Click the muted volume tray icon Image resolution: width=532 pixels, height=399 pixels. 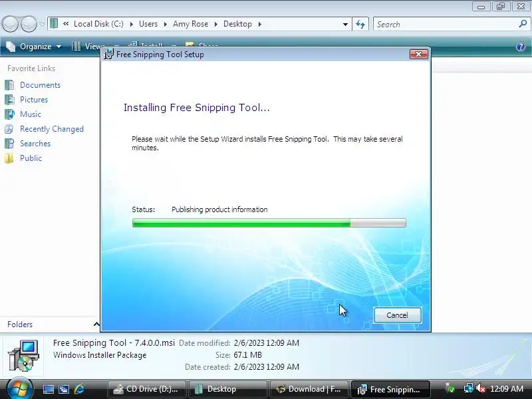point(480,389)
